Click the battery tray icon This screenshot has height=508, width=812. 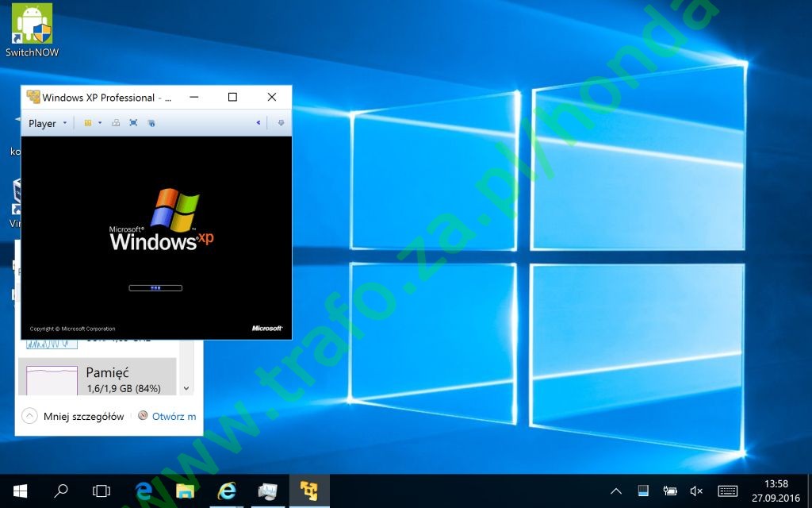(670, 491)
